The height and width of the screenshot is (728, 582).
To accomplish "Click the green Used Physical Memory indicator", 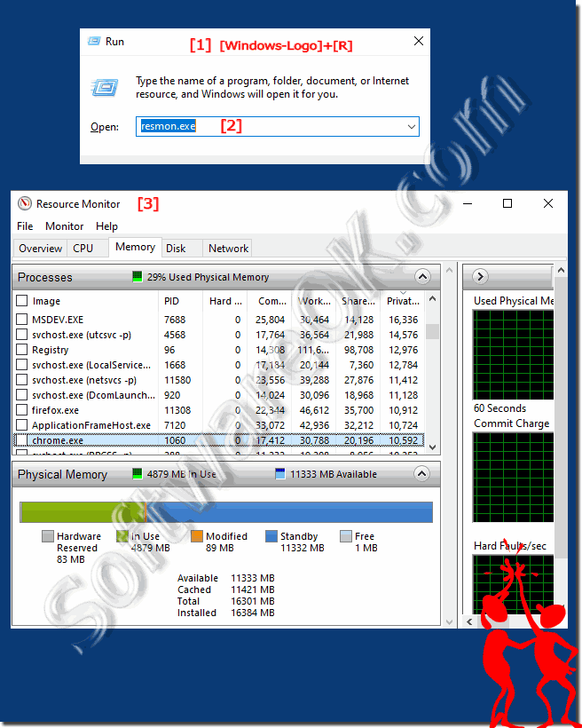I will (137, 277).
